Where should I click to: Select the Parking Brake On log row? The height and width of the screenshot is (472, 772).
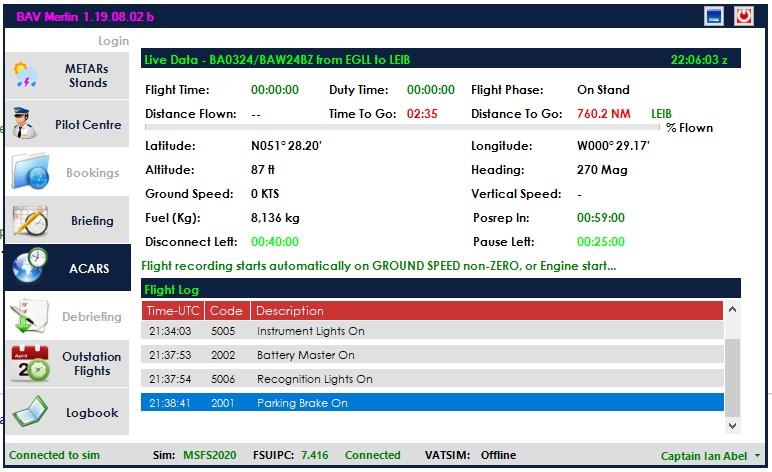pos(432,403)
